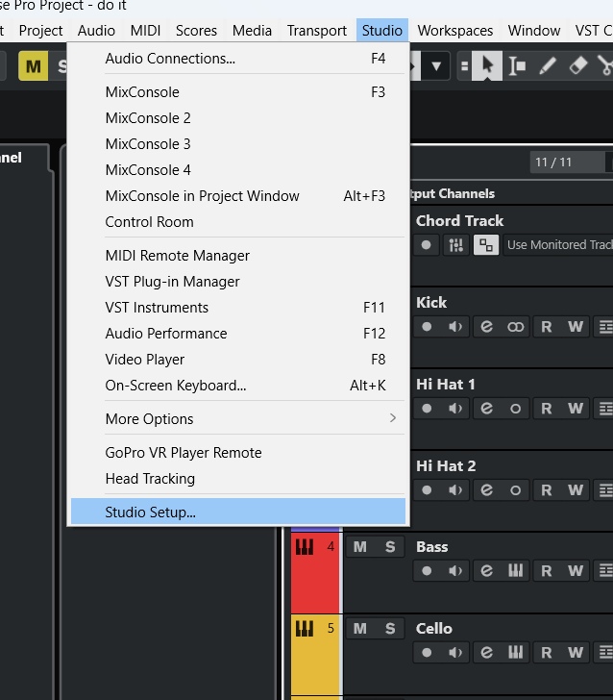Open Hi Hat 2 channel settings
The image size is (613, 700).
click(487, 490)
